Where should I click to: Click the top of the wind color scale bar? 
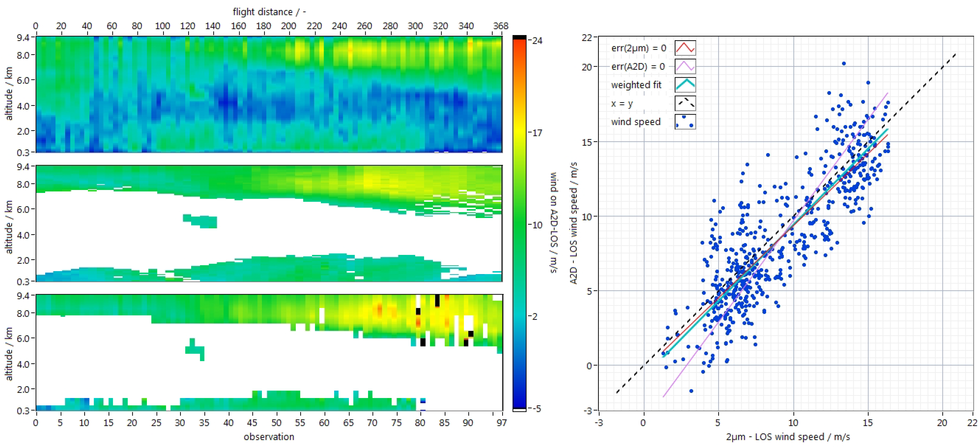[519, 37]
